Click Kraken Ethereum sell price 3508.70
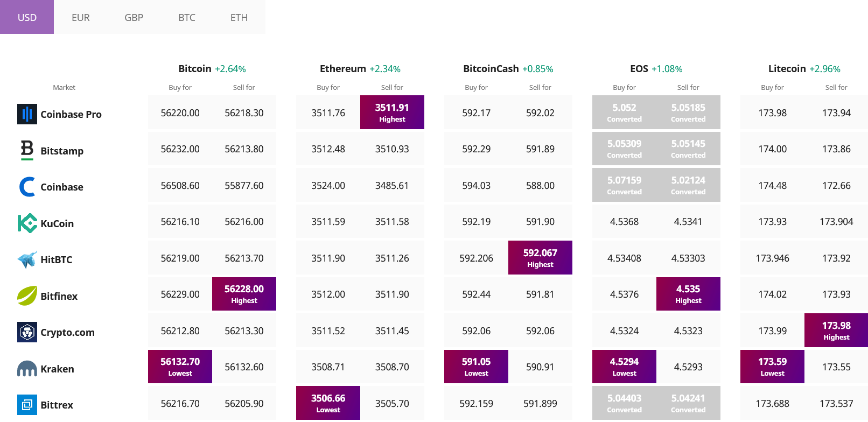This screenshot has width=868, height=422. (x=392, y=367)
